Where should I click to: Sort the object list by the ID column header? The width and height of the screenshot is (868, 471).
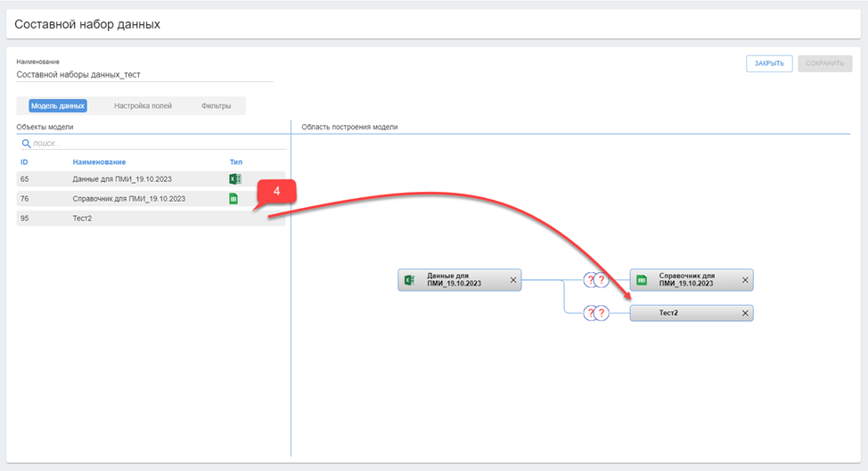[x=24, y=162]
